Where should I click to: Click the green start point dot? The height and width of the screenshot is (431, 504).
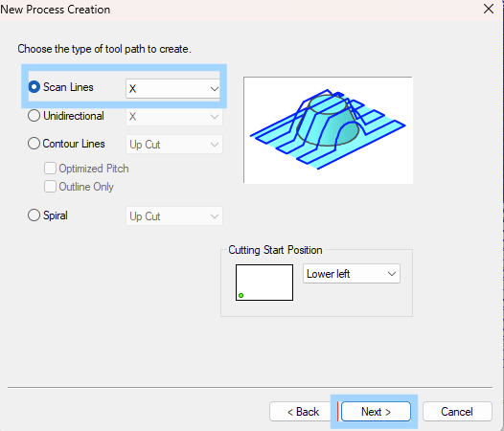[x=241, y=295]
